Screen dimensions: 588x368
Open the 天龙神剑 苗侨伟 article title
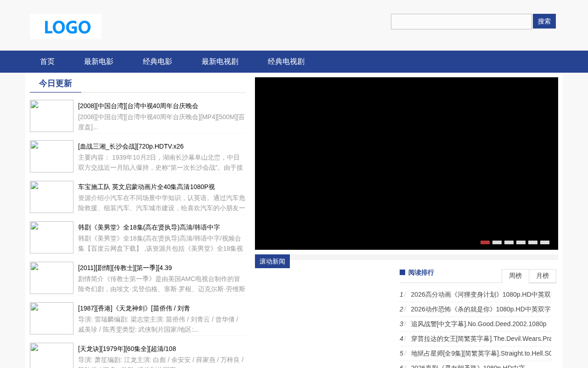[x=134, y=308]
